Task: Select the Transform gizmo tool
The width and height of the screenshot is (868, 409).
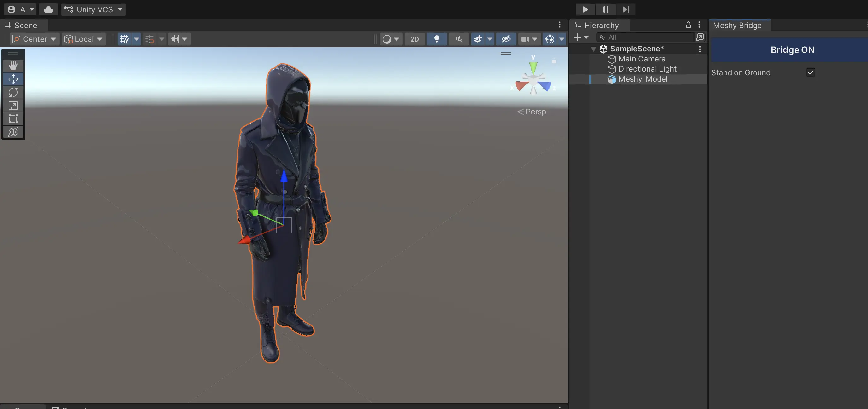Action: tap(13, 132)
